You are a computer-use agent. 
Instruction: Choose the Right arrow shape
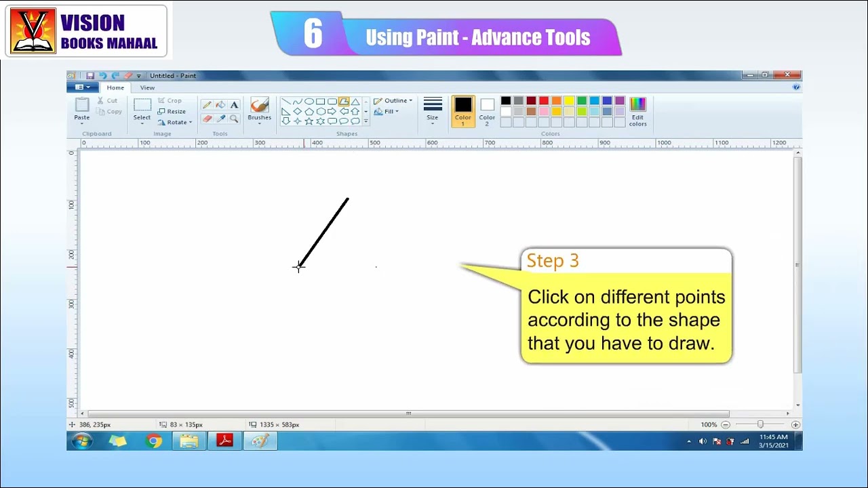pyautogui.click(x=332, y=112)
